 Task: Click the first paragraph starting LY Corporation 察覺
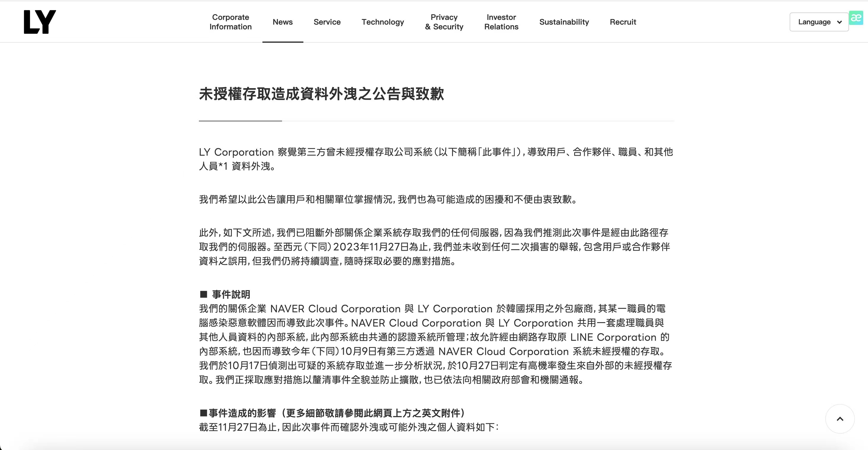coord(436,159)
